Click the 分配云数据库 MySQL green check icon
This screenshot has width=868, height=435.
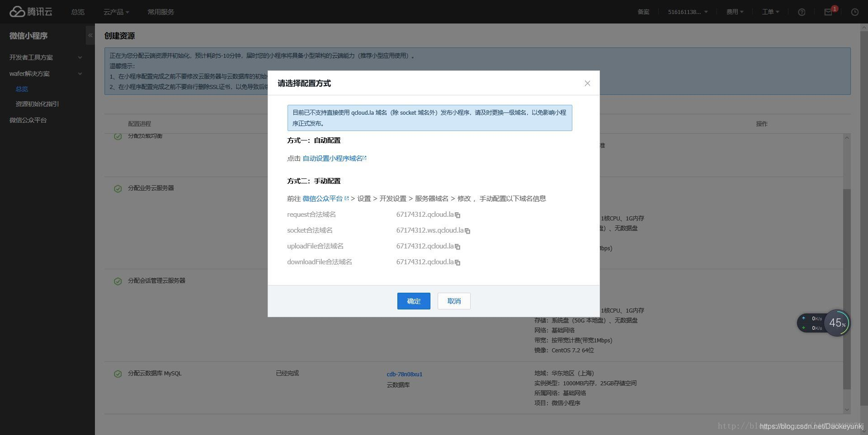coord(118,374)
